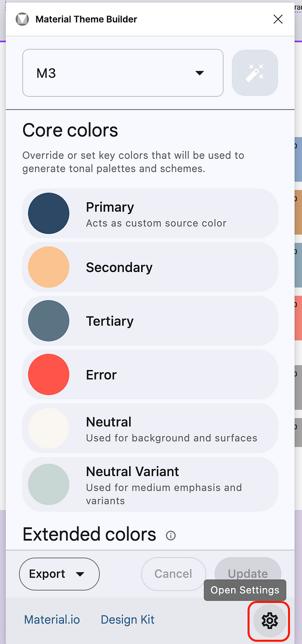Select the Error color row
Screen dimensions: 302x644
click(150, 375)
